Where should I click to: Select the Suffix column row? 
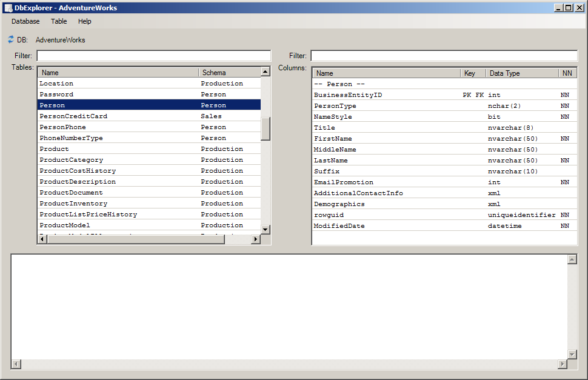click(x=444, y=171)
